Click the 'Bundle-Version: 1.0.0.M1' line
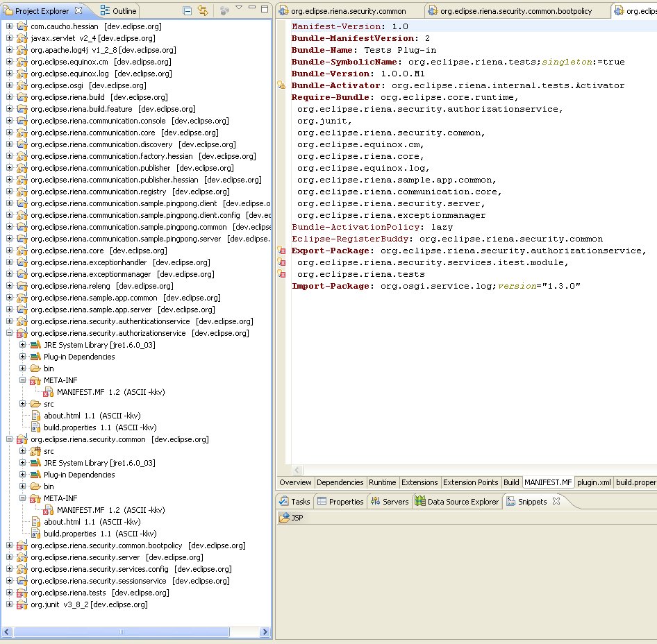The image size is (657, 644). click(x=358, y=74)
